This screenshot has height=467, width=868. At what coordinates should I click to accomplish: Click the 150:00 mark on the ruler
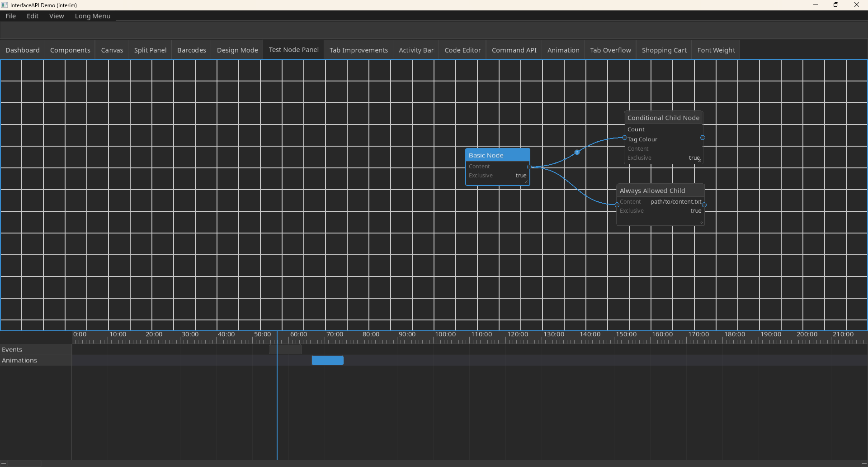pyautogui.click(x=626, y=334)
